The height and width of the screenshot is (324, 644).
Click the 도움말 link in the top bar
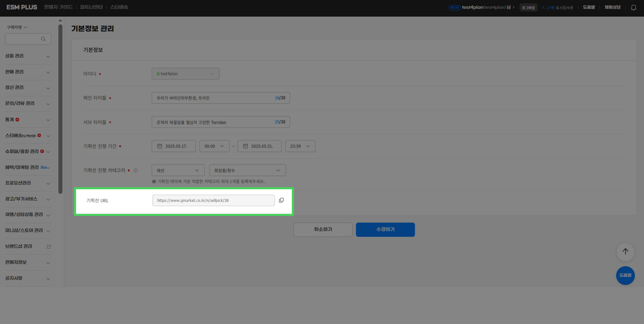589,7
